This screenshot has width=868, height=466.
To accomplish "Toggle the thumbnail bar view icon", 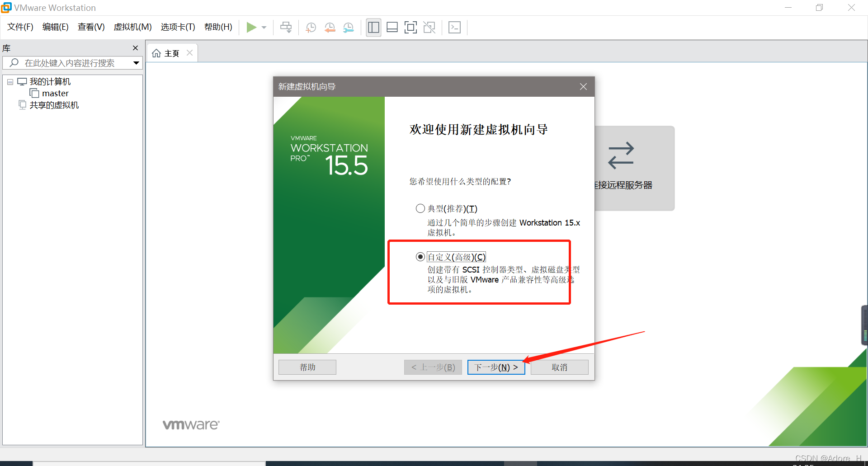I will pos(392,28).
